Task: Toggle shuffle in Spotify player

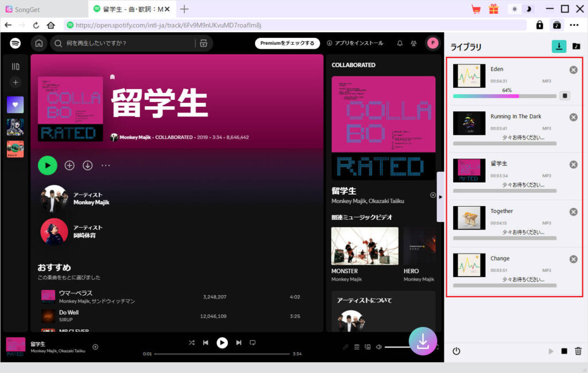Action: [x=192, y=343]
